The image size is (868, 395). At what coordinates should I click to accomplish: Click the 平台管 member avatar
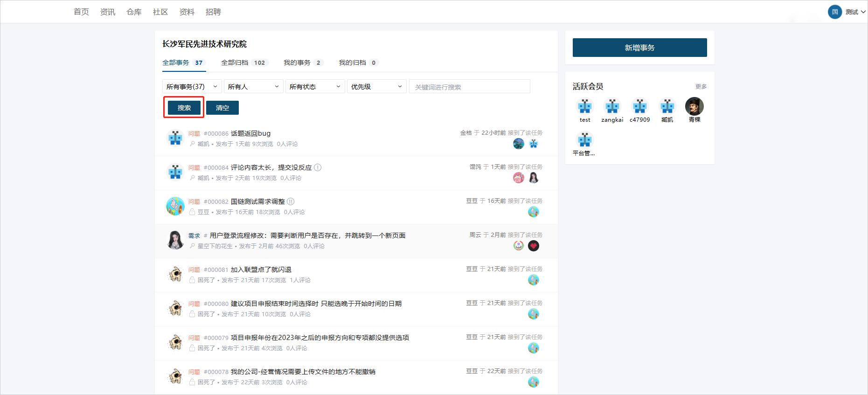[584, 140]
